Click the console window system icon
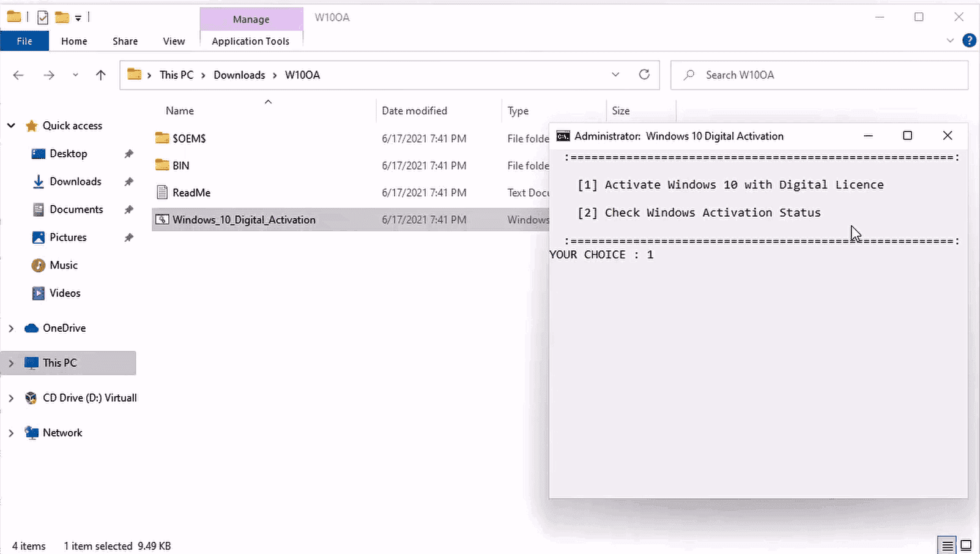This screenshot has height=554, width=980. click(563, 136)
